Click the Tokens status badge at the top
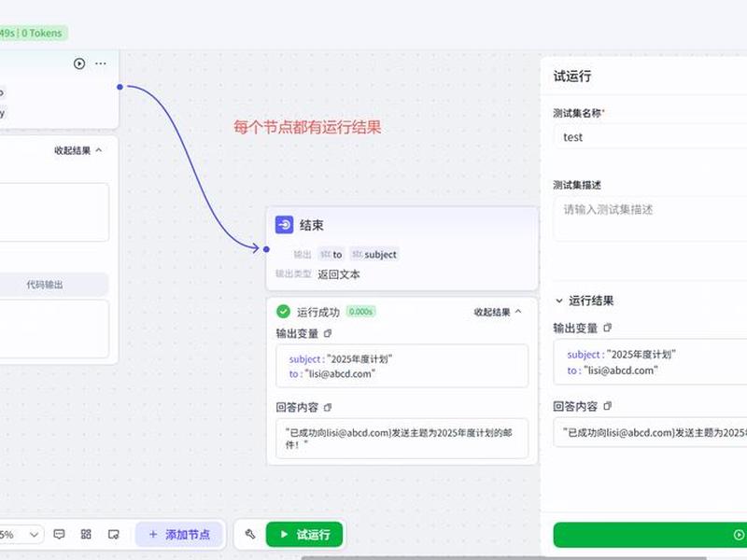This screenshot has height=560, width=747. (x=33, y=33)
